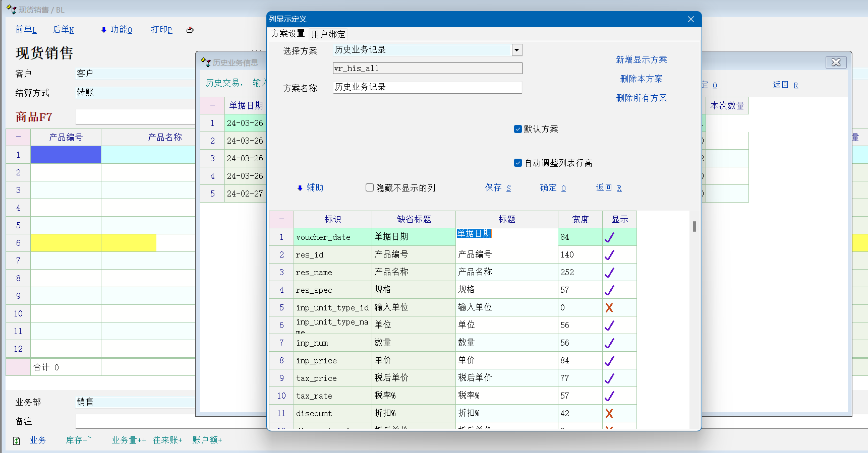The image size is (868, 453).
Task: Switch to the 用户绑定 tab
Action: pyautogui.click(x=328, y=34)
